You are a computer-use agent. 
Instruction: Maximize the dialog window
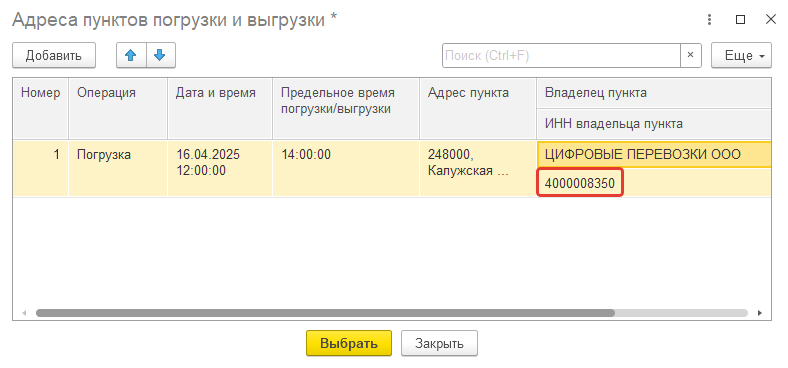(x=740, y=20)
